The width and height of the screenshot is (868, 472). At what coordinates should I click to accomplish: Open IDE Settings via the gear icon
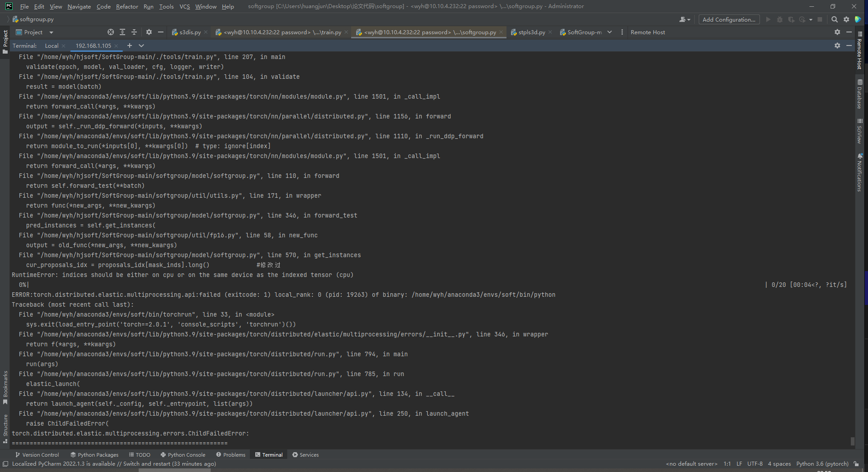pyautogui.click(x=847, y=19)
